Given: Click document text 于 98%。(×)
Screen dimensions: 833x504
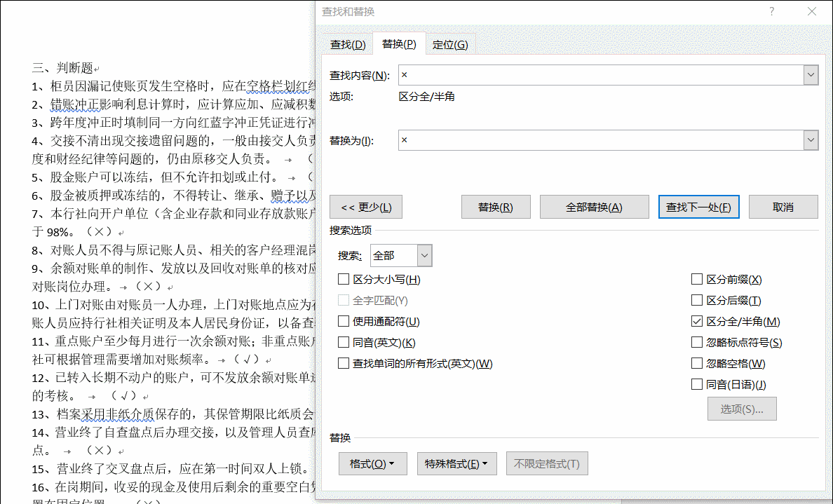Looking at the screenshot, I should click(x=74, y=233).
